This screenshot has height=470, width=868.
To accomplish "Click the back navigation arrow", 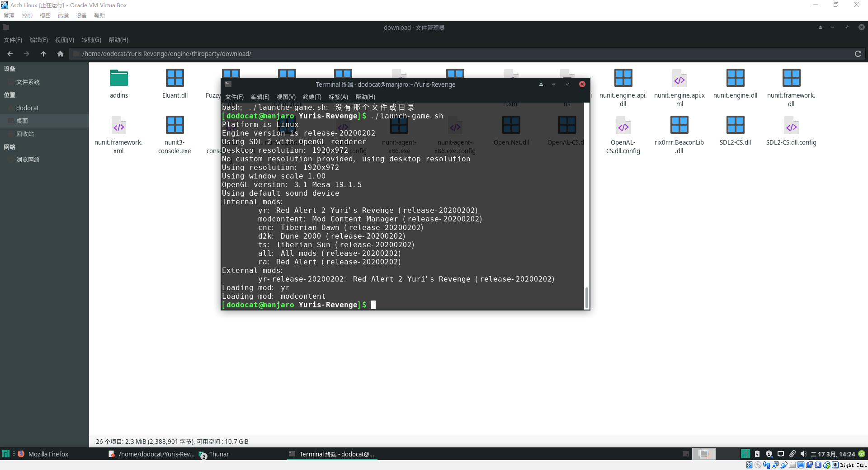I will 10,54.
